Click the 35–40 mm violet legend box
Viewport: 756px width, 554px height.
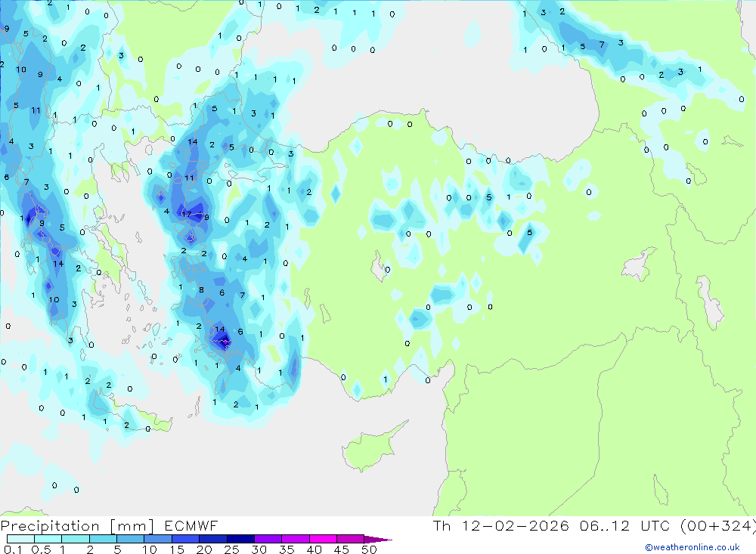[296, 539]
